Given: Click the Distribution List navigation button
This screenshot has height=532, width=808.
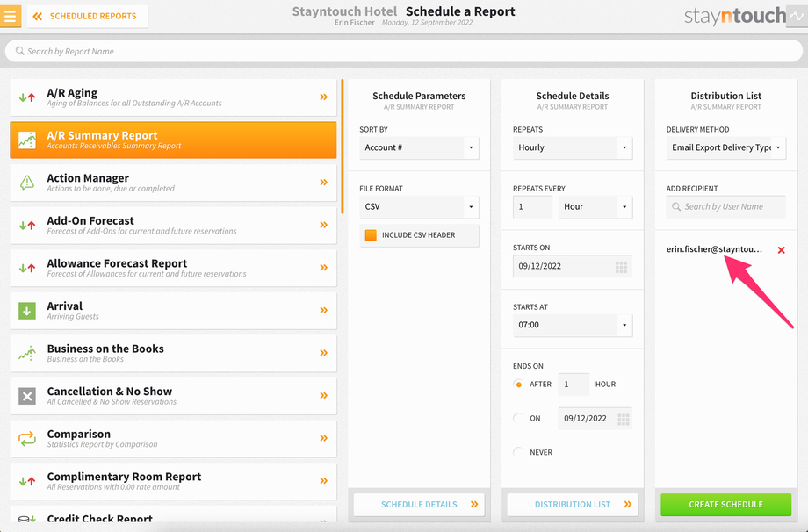Looking at the screenshot, I should (x=573, y=505).
